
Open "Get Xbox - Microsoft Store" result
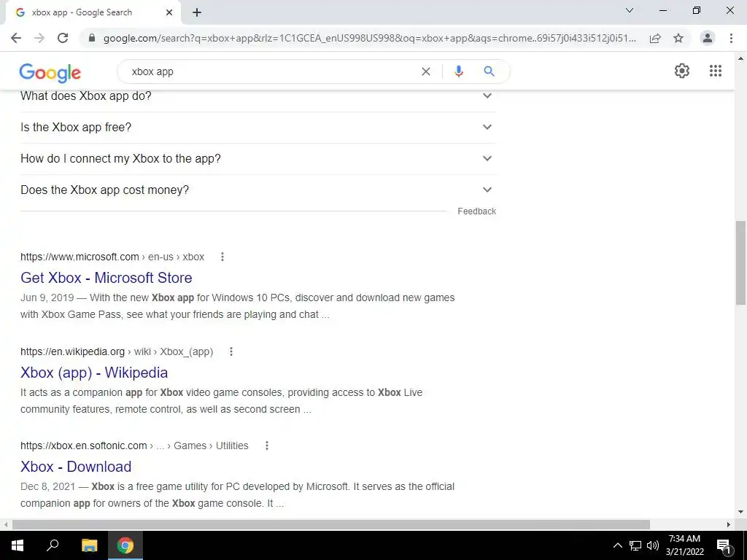[x=107, y=278]
